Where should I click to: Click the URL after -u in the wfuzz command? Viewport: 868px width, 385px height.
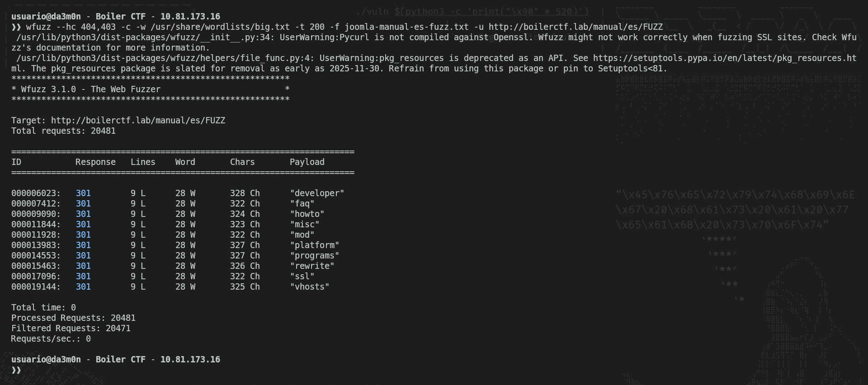click(x=576, y=27)
